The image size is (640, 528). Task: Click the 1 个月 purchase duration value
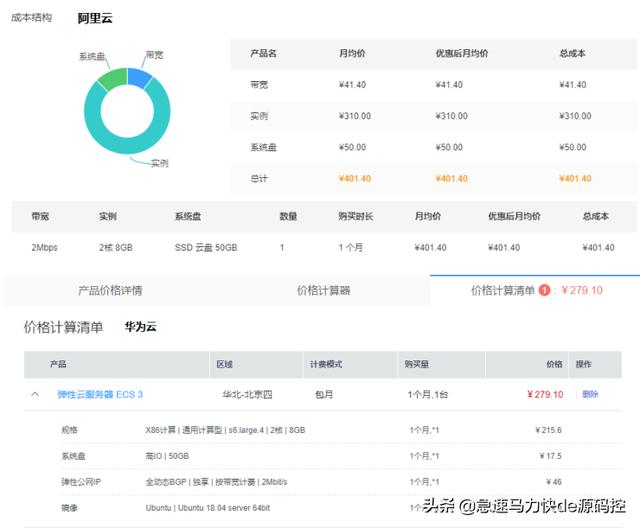click(350, 248)
